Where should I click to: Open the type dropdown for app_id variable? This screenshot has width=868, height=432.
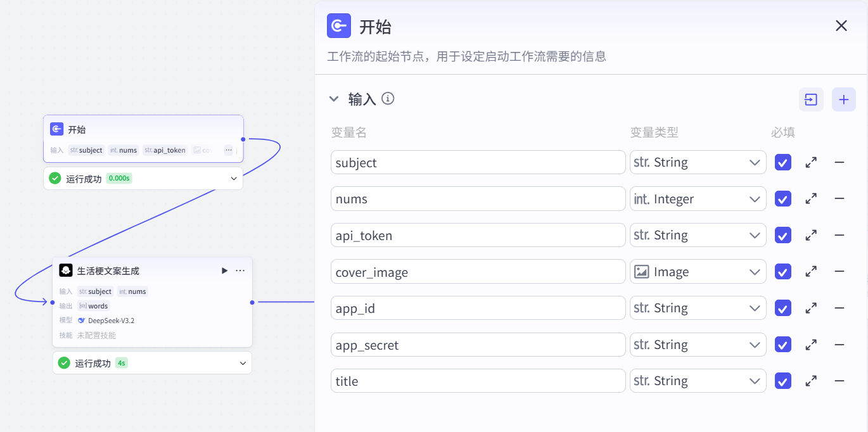coord(698,308)
